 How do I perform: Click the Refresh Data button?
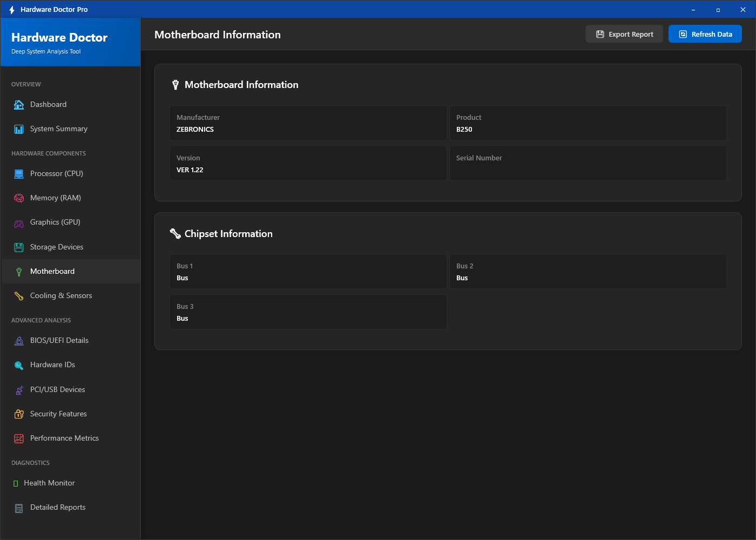coord(705,34)
